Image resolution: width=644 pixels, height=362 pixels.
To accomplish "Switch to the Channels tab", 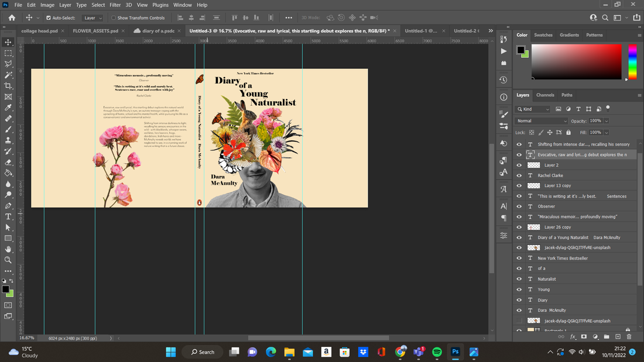I will pyautogui.click(x=545, y=95).
